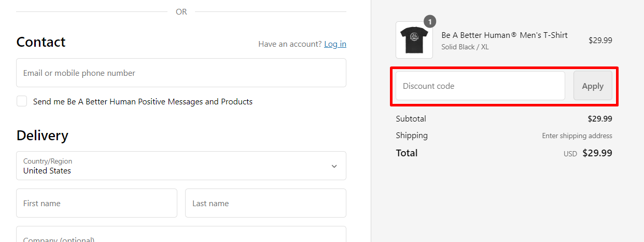This screenshot has height=242, width=644.
Task: Open the Country/Region dropdown
Action: pyautogui.click(x=181, y=166)
